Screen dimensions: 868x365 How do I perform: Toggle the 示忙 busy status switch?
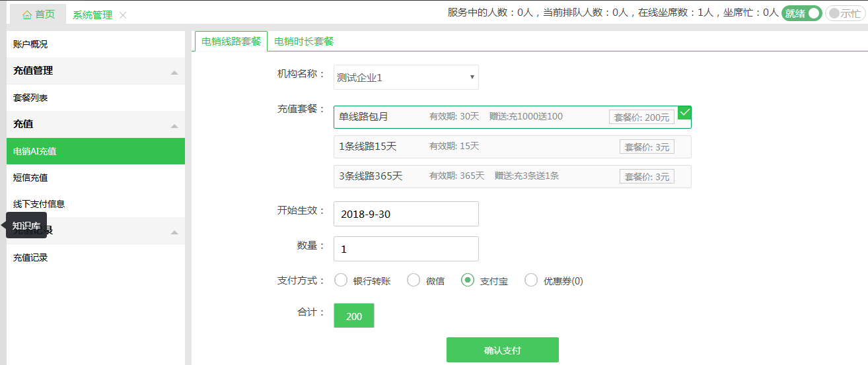pos(844,13)
